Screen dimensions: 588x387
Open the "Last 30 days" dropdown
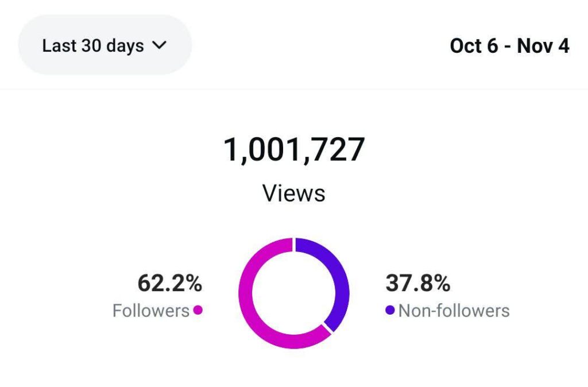coord(105,45)
